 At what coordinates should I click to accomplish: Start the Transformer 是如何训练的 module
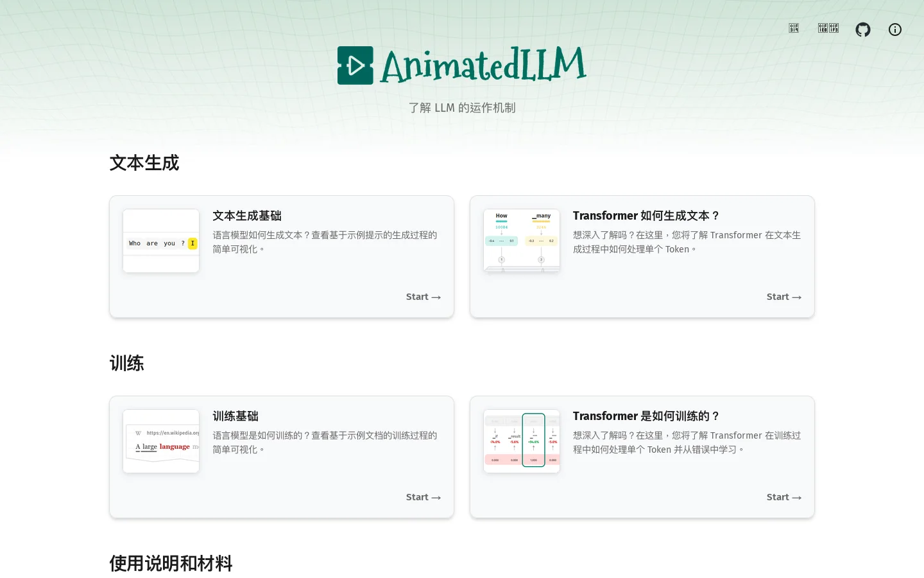(784, 497)
